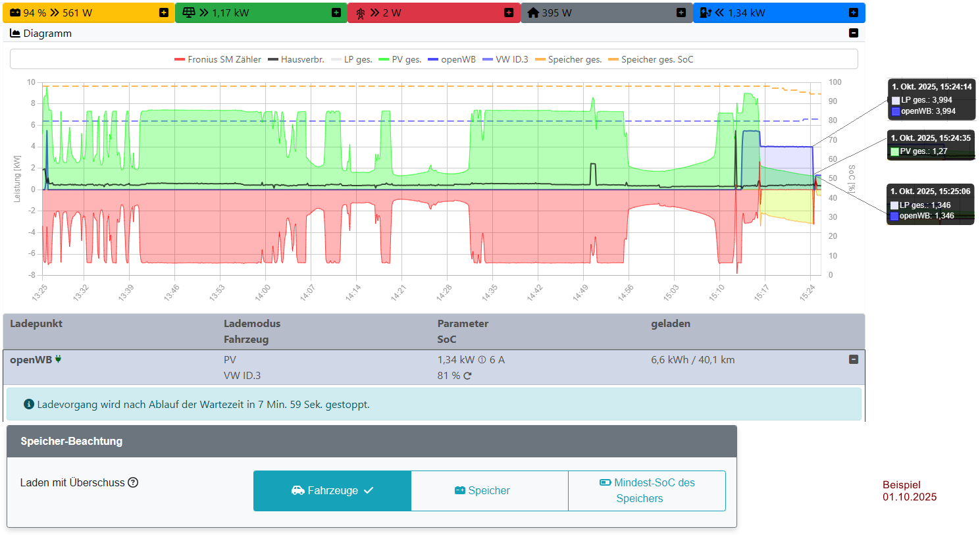Click the openWB charge point name
Image resolution: width=980 pixels, height=535 pixels.
(31, 360)
